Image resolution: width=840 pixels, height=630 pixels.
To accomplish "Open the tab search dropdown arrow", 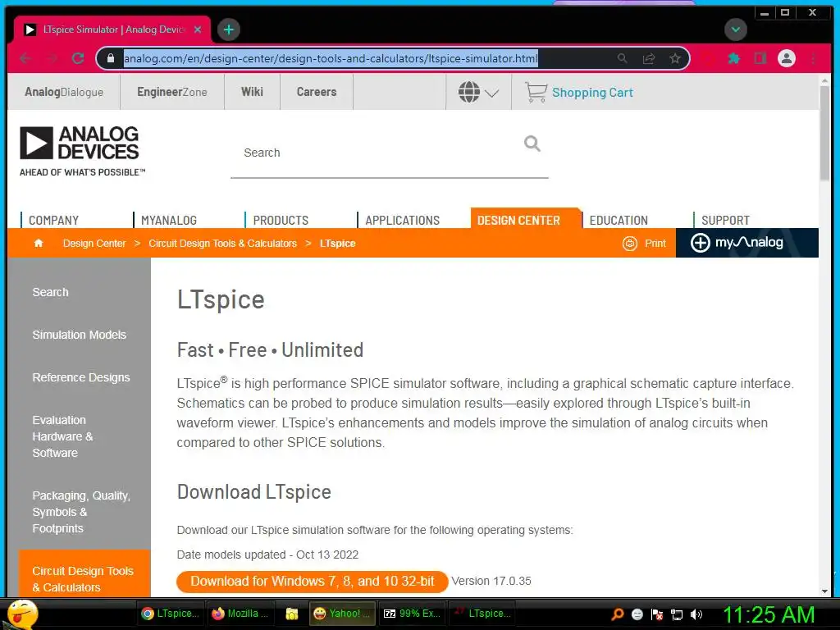I will (x=736, y=30).
